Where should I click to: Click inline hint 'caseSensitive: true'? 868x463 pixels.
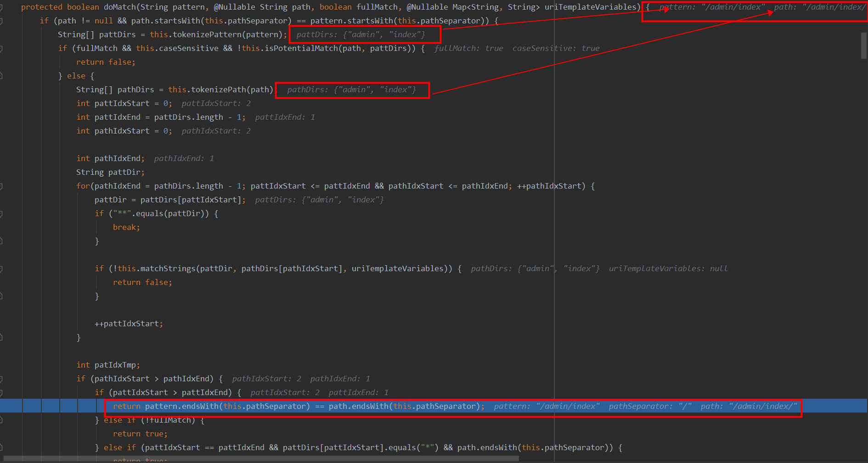556,49
